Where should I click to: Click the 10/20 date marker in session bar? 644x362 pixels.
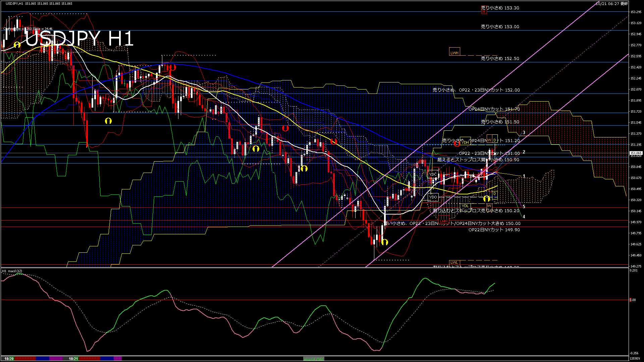tap(9, 359)
